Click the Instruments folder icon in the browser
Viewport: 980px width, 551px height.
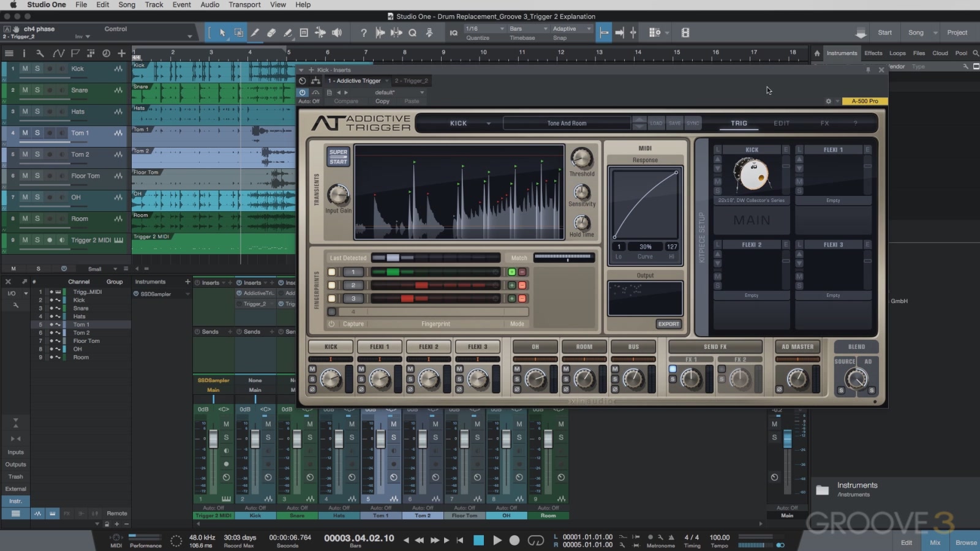pyautogui.click(x=823, y=490)
